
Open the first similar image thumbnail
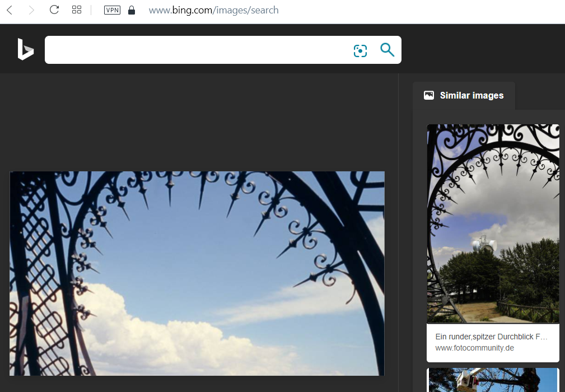tap(493, 224)
